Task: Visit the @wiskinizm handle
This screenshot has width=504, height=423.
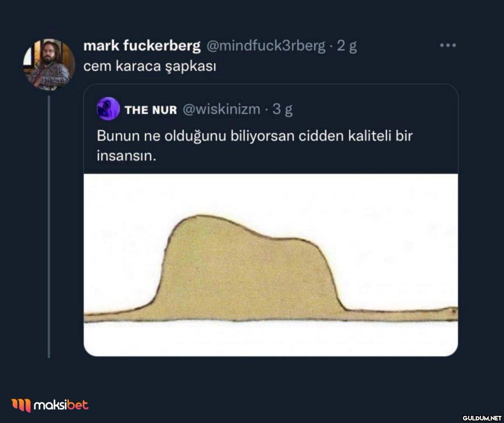Action: (221, 110)
